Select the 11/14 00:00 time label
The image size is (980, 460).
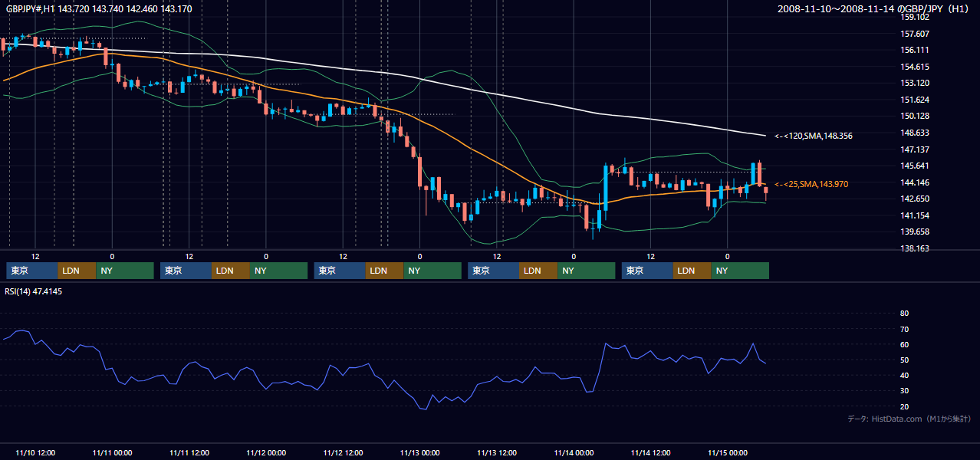pyautogui.click(x=574, y=452)
